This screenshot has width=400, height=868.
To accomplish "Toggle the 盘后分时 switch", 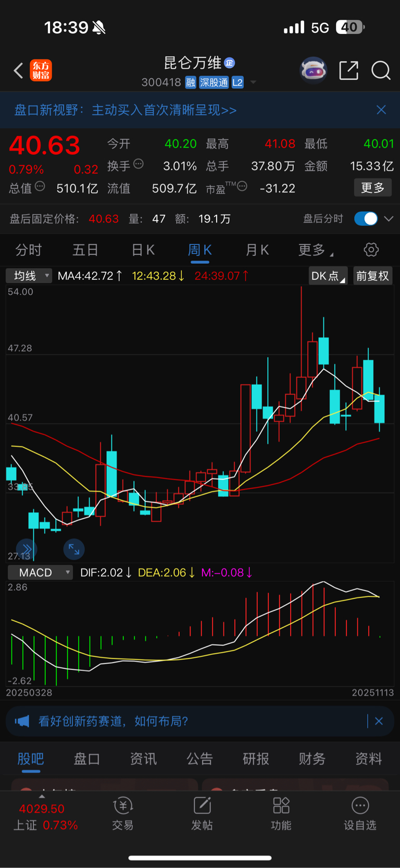I will click(366, 218).
